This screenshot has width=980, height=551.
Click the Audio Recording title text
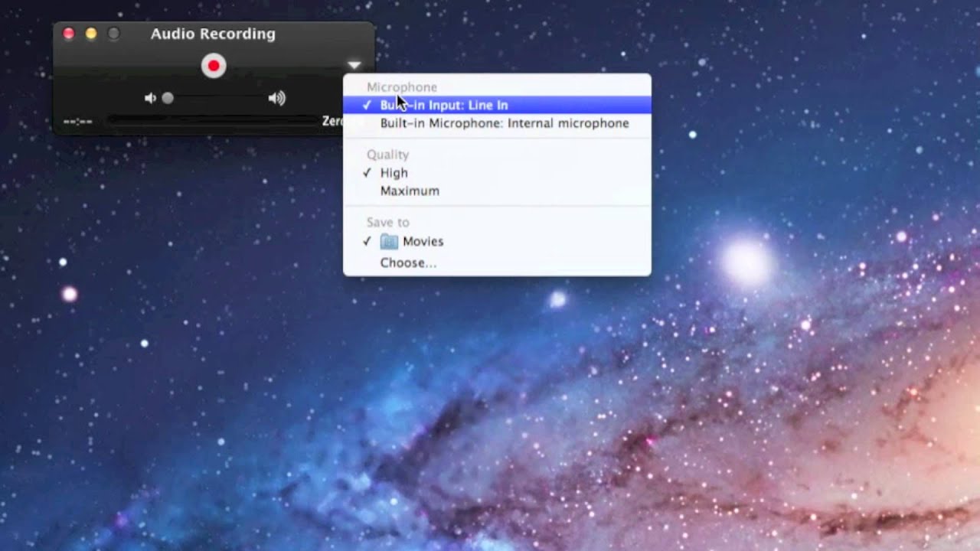(213, 34)
